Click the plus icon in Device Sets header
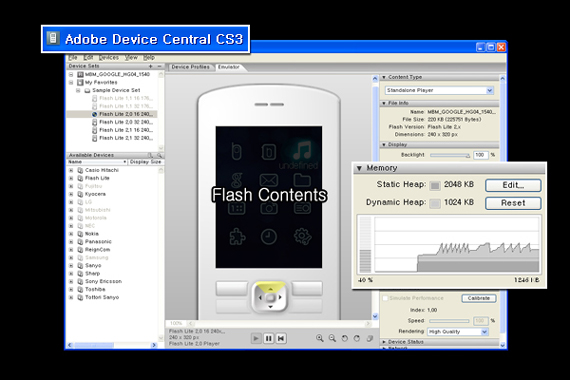 [150, 66]
